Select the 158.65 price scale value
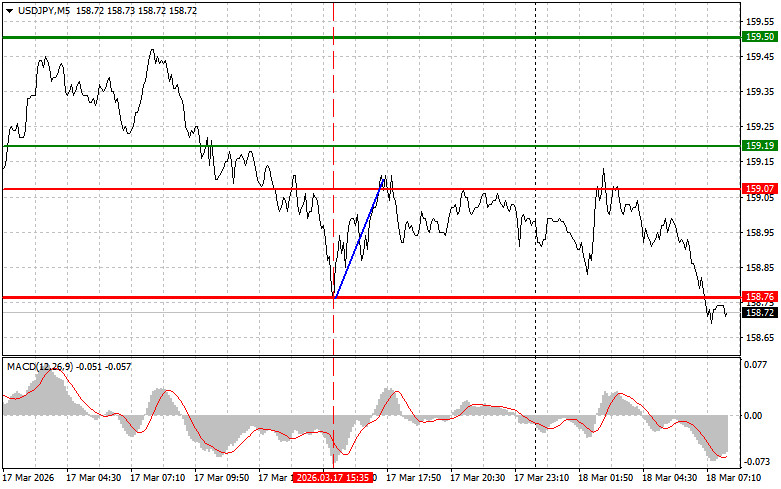This screenshot has width=781, height=489. 760,338
